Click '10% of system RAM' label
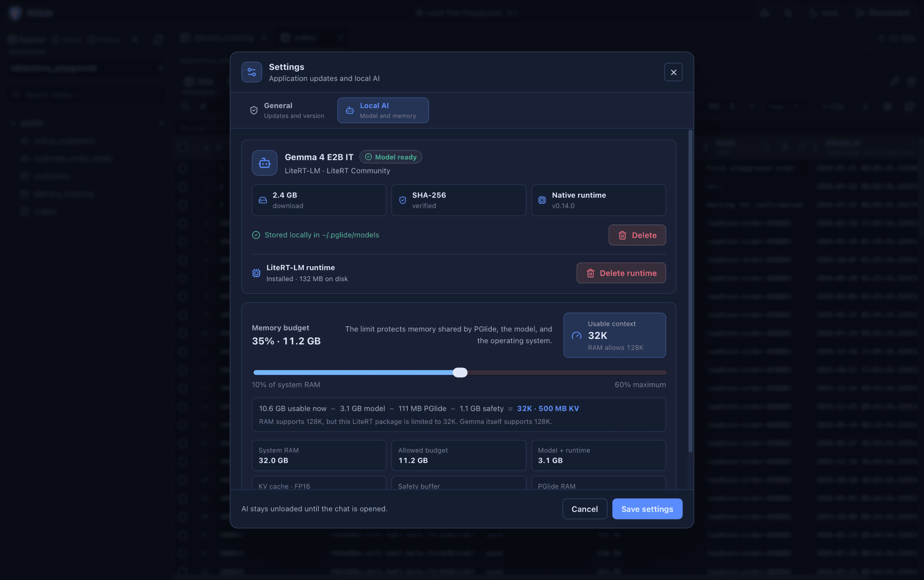Viewport: 924px width, 580px height. click(x=286, y=385)
